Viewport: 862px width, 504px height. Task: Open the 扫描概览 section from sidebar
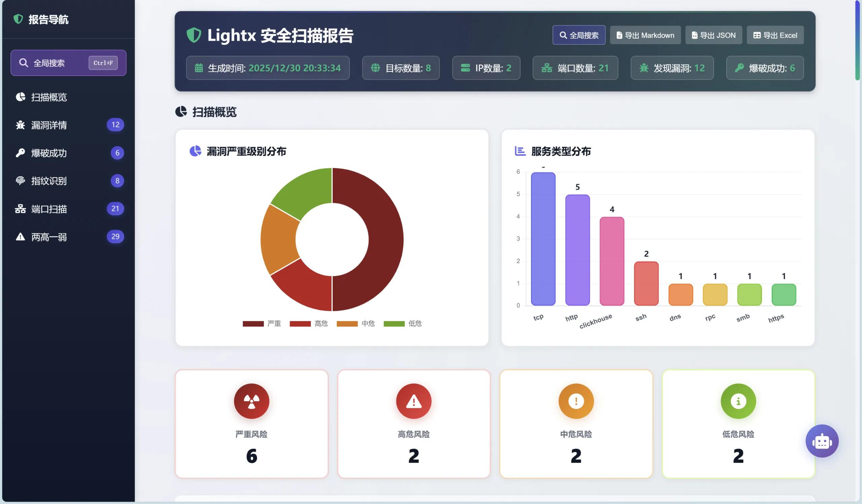(x=49, y=97)
